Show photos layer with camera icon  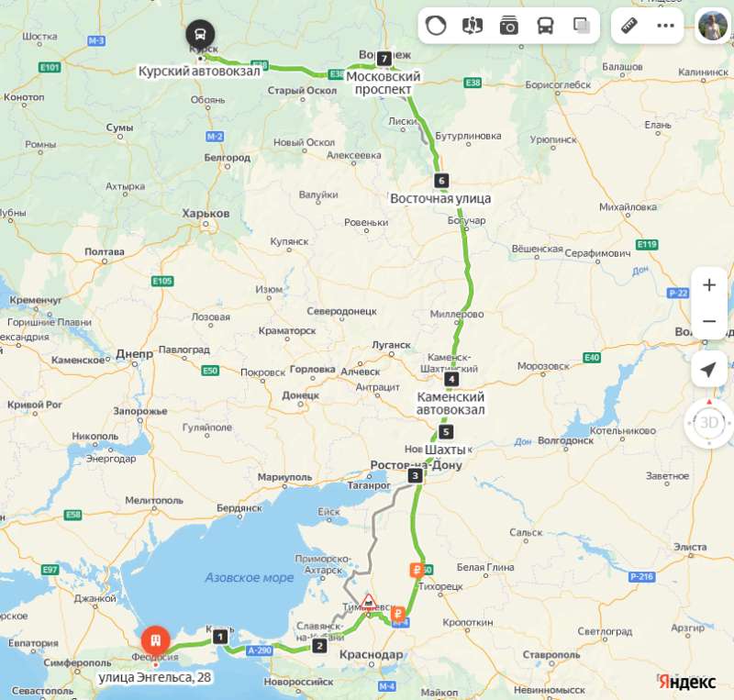click(x=509, y=26)
